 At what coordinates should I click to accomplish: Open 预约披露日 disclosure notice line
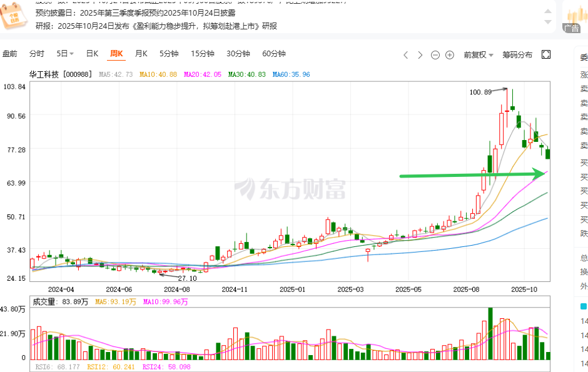pyautogui.click(x=135, y=13)
